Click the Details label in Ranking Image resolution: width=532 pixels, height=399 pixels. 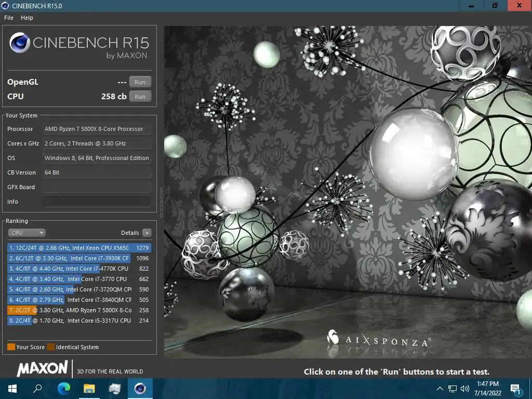(x=130, y=233)
